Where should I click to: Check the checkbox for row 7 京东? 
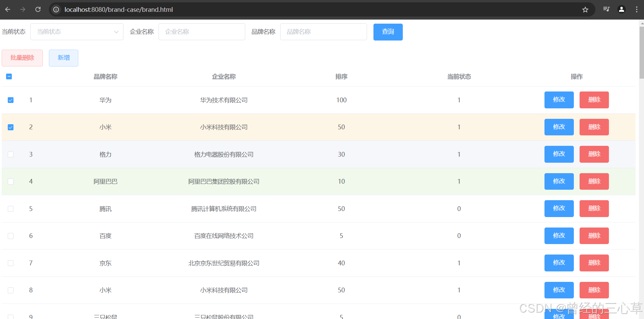click(11, 263)
